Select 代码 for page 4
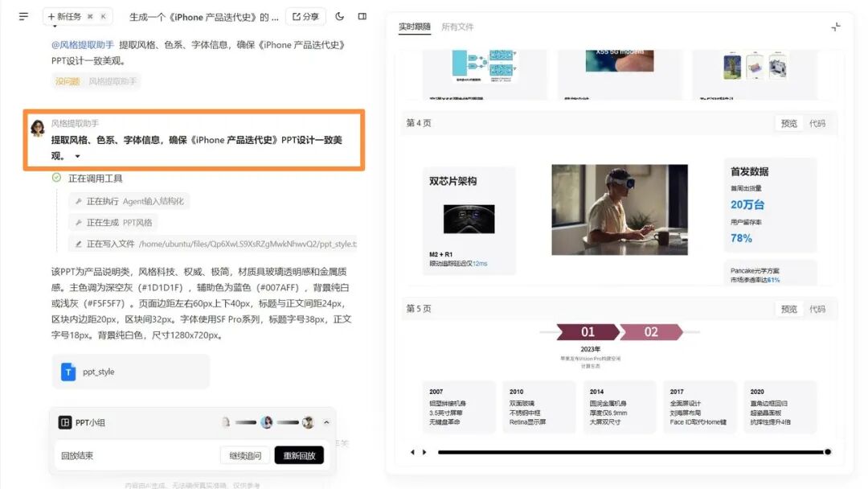The width and height of the screenshot is (868, 489). coord(817,123)
